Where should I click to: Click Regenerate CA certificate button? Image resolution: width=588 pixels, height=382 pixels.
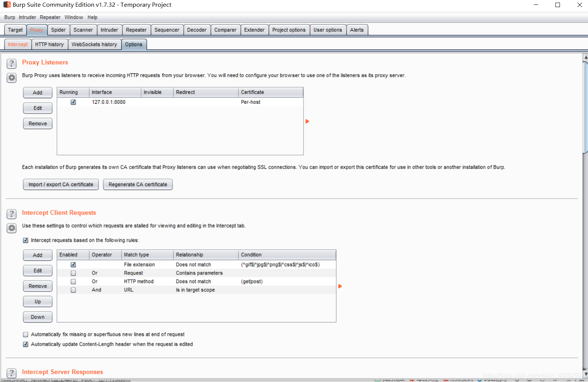[x=138, y=185]
